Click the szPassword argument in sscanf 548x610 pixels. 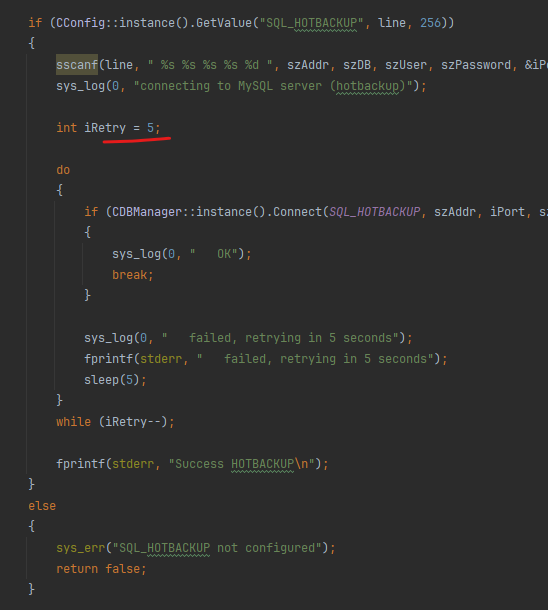(476, 65)
